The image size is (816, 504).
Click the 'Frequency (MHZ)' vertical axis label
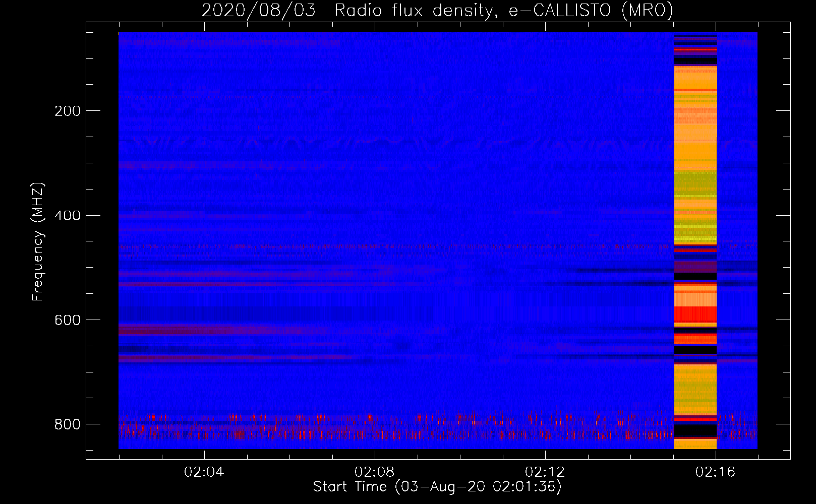38,242
